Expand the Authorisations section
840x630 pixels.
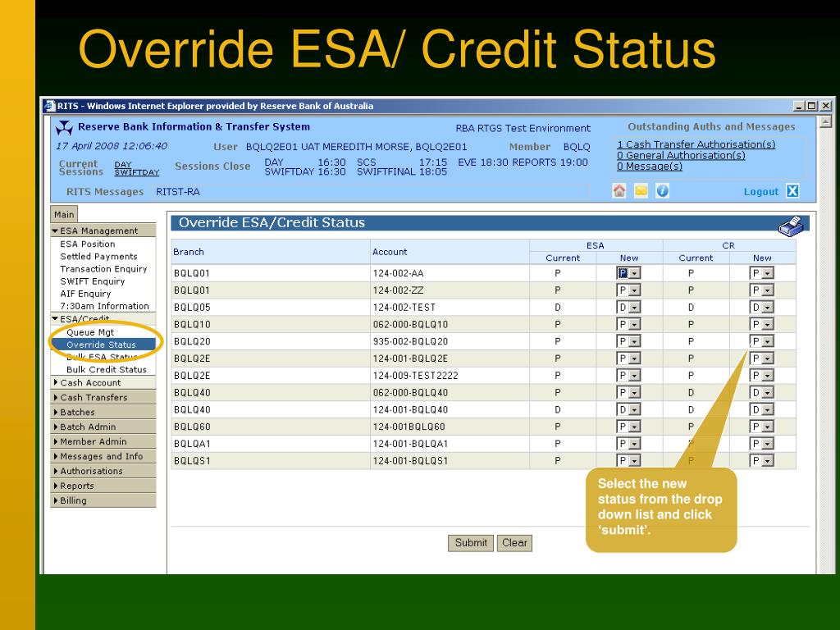tap(103, 471)
